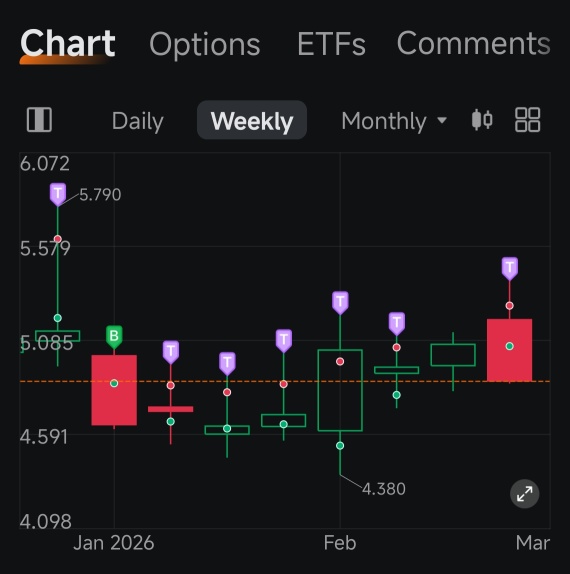
Task: Tap the green B buy marker
Action: (114, 337)
